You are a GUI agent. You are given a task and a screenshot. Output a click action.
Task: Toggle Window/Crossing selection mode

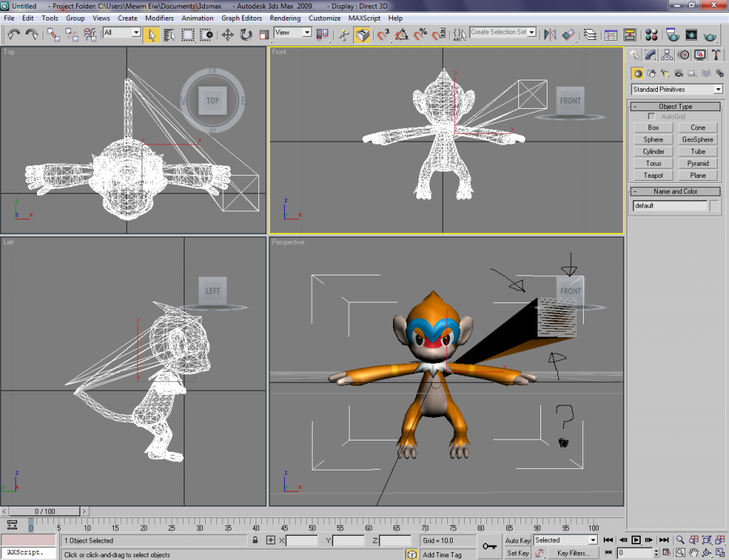[x=206, y=35]
